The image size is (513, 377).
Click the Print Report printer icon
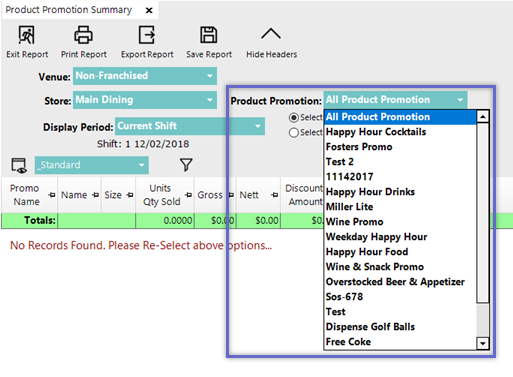(x=83, y=35)
